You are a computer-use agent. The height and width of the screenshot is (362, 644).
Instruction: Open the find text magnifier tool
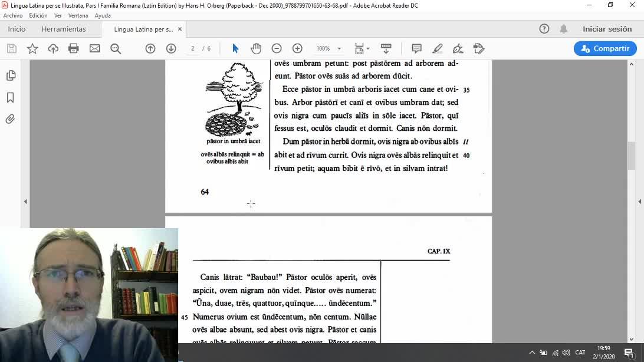point(116,48)
